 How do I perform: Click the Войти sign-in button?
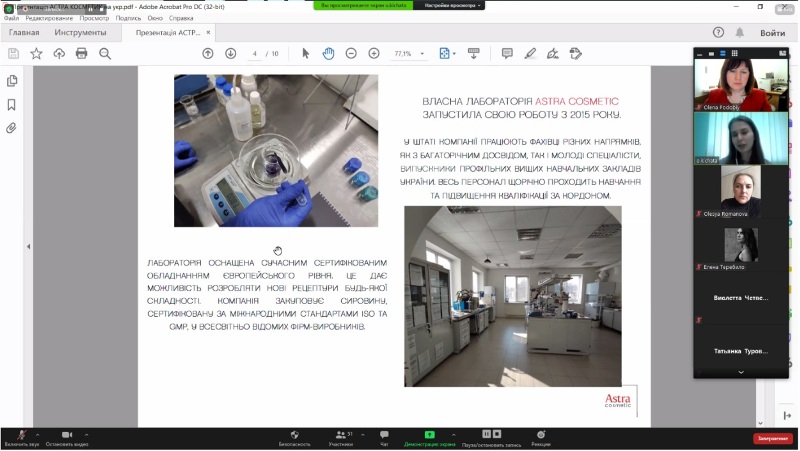[x=772, y=32]
